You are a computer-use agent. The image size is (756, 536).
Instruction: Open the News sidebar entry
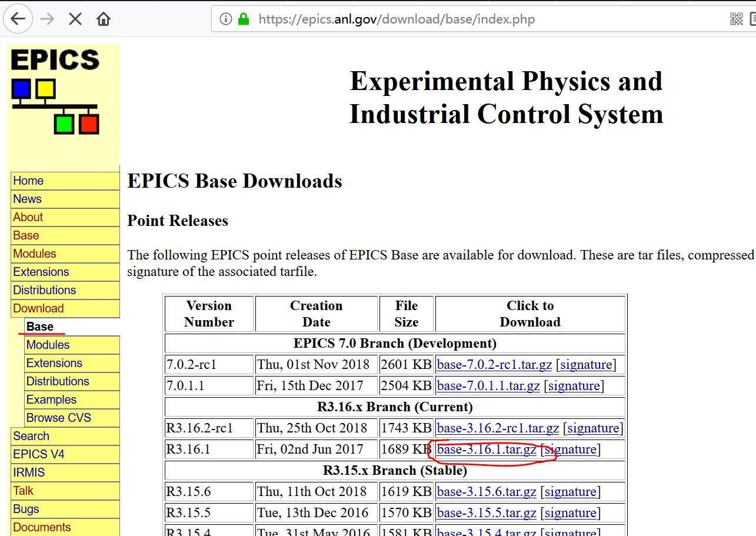[27, 199]
